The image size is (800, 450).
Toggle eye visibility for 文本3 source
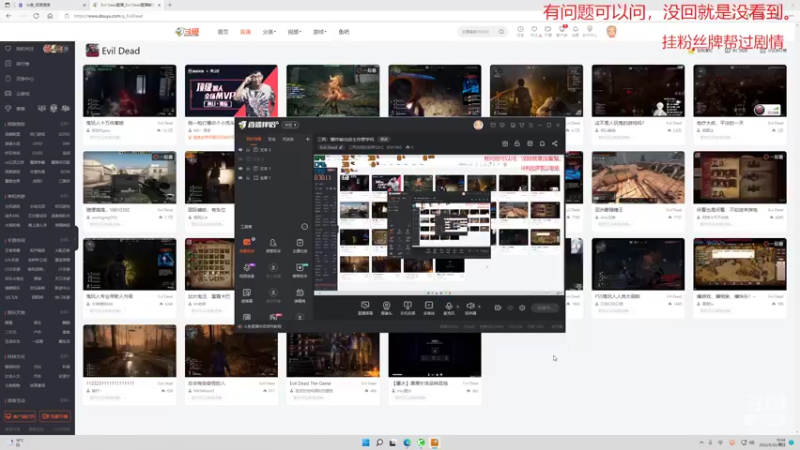coord(240,150)
